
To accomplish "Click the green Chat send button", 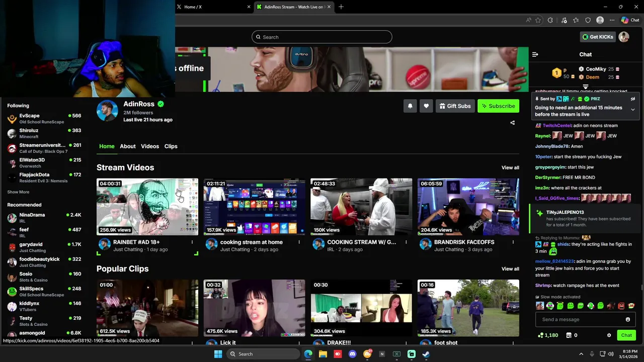I will [x=626, y=335].
